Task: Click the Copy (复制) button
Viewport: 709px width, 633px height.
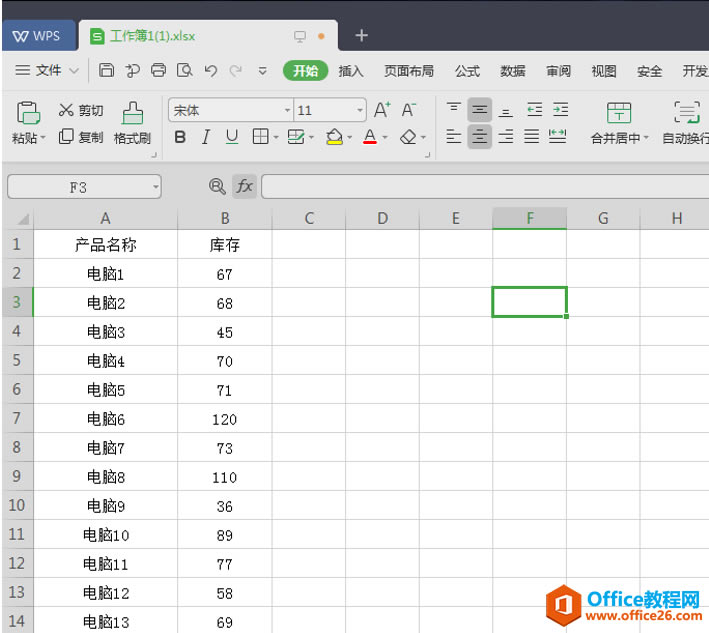Action: (81, 137)
